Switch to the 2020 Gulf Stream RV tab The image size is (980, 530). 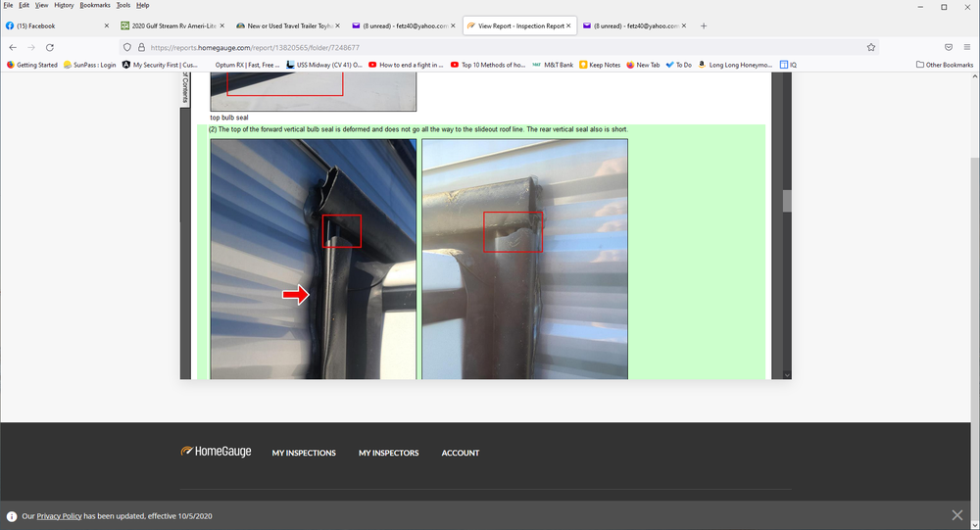(x=167, y=25)
